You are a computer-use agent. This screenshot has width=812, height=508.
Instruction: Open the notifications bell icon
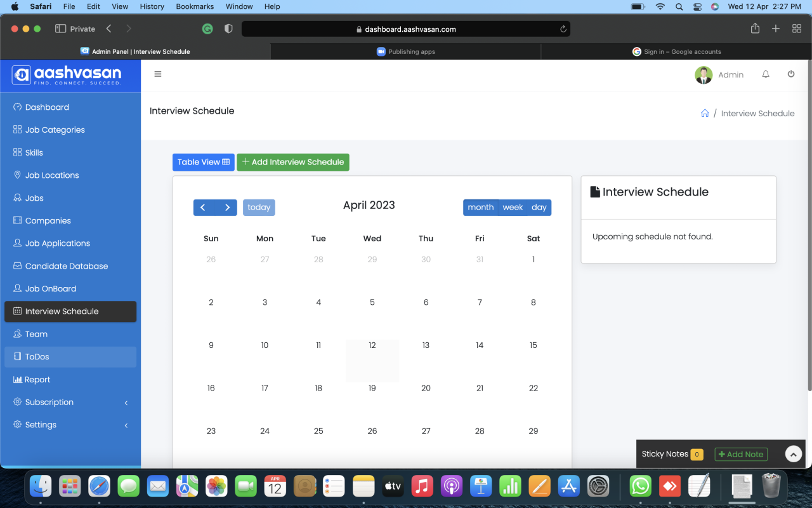click(766, 74)
